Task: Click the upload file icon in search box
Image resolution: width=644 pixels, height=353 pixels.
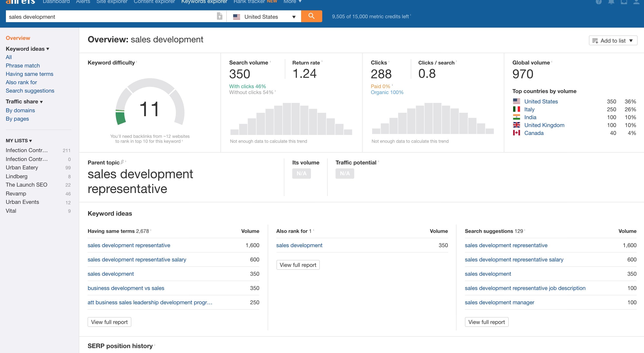Action: pos(219,16)
